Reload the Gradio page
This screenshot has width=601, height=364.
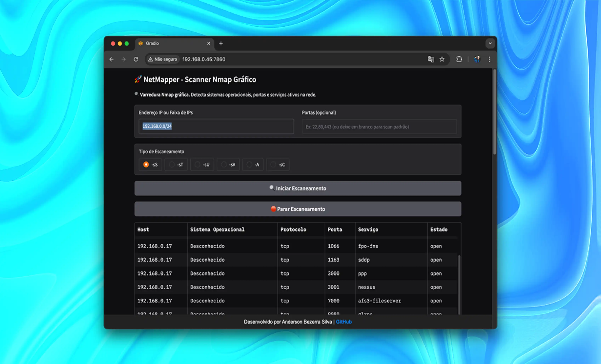(x=136, y=59)
